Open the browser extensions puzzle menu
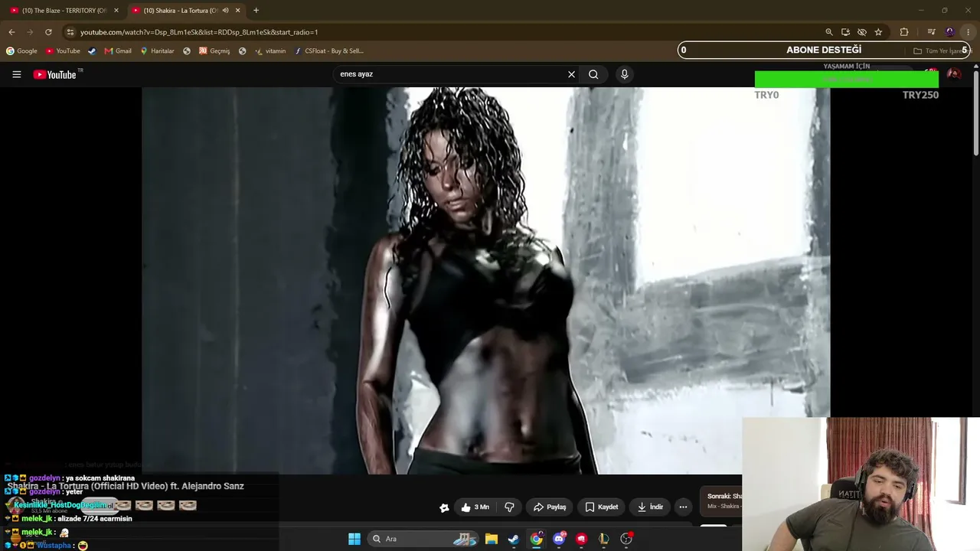This screenshot has width=980, height=551. pyautogui.click(x=904, y=32)
